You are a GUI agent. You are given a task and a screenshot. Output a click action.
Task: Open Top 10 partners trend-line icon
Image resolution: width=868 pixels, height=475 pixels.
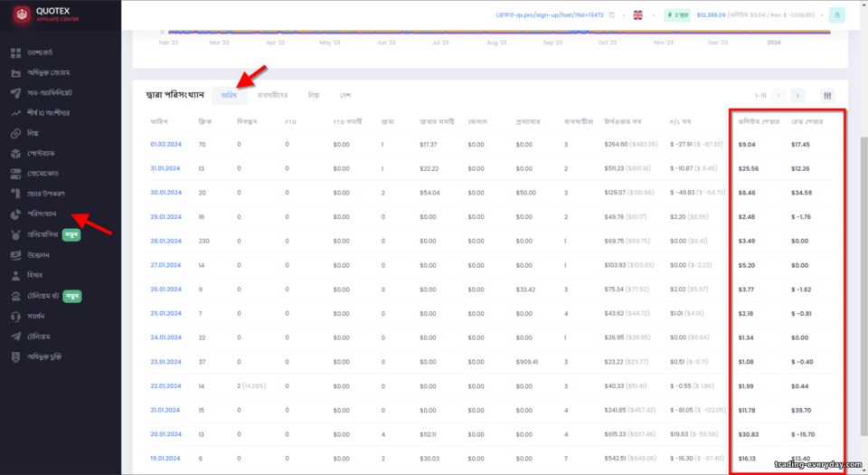pyautogui.click(x=15, y=113)
